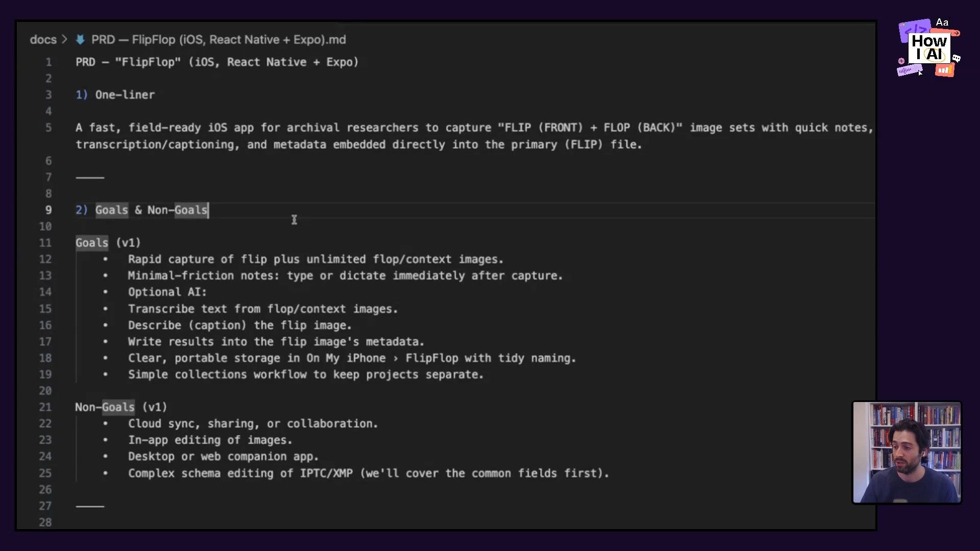Click the How I AI logo
The image size is (980, 551).
[928, 48]
